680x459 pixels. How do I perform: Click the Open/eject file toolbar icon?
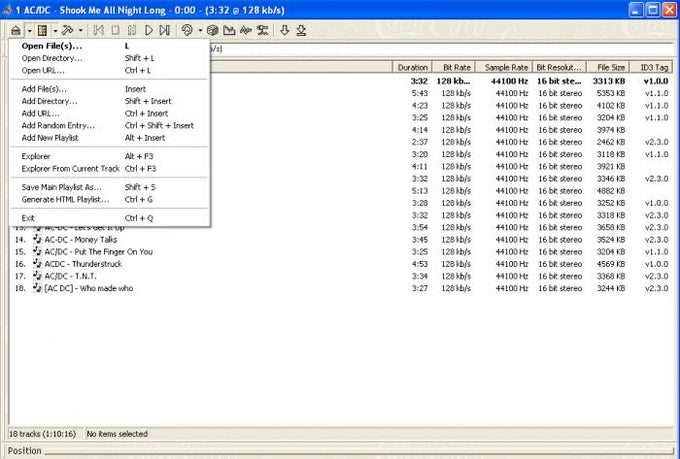coord(16,30)
